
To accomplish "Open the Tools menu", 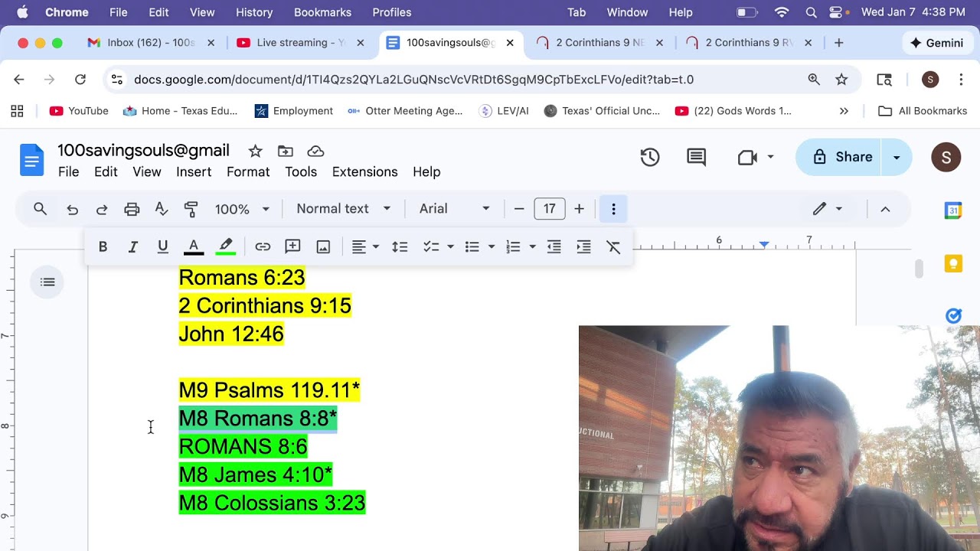I will 301,171.
